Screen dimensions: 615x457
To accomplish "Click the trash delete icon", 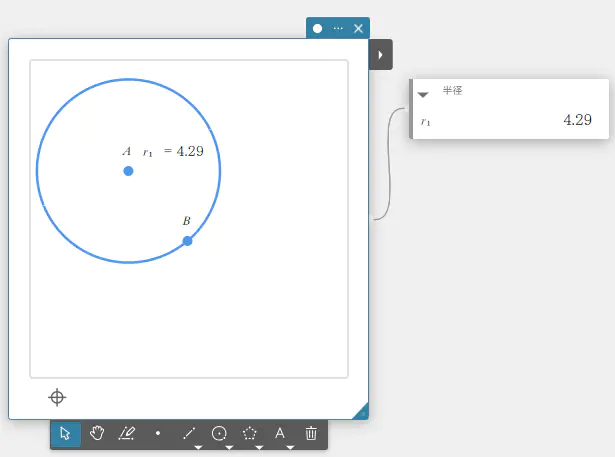I will click(311, 433).
